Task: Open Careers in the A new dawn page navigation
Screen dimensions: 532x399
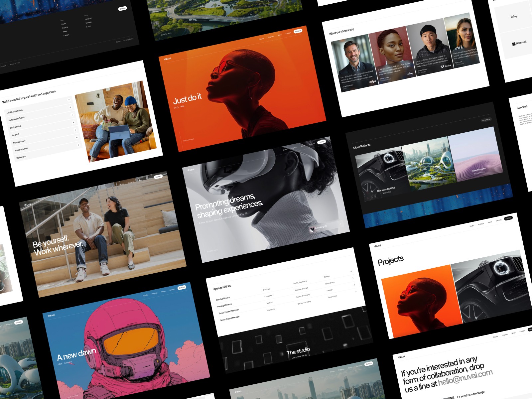Action: click(172, 290)
